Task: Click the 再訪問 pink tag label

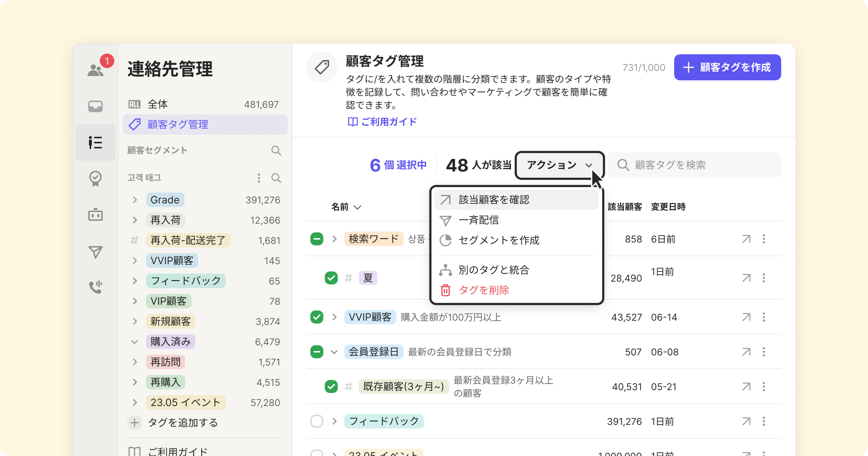Action: click(165, 362)
